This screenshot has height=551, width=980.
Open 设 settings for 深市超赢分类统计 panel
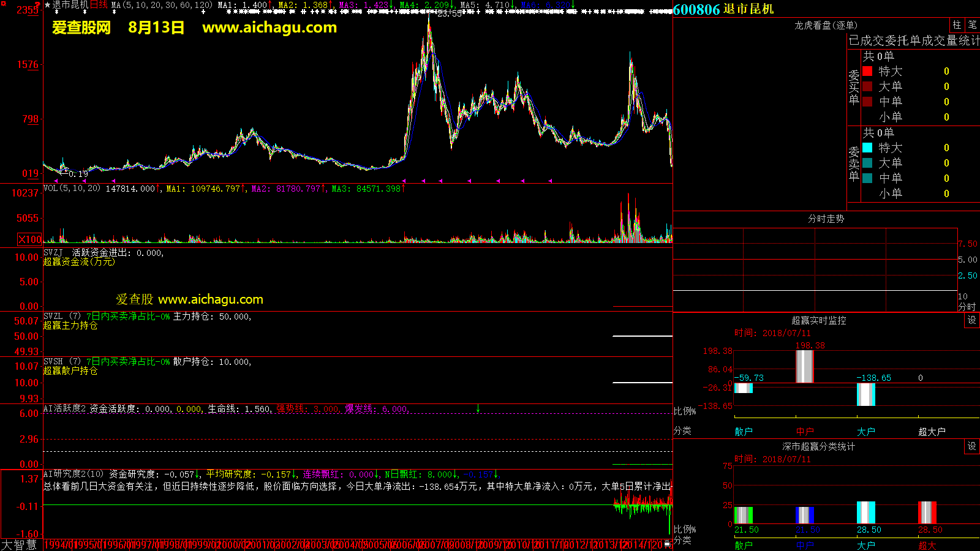(971, 446)
